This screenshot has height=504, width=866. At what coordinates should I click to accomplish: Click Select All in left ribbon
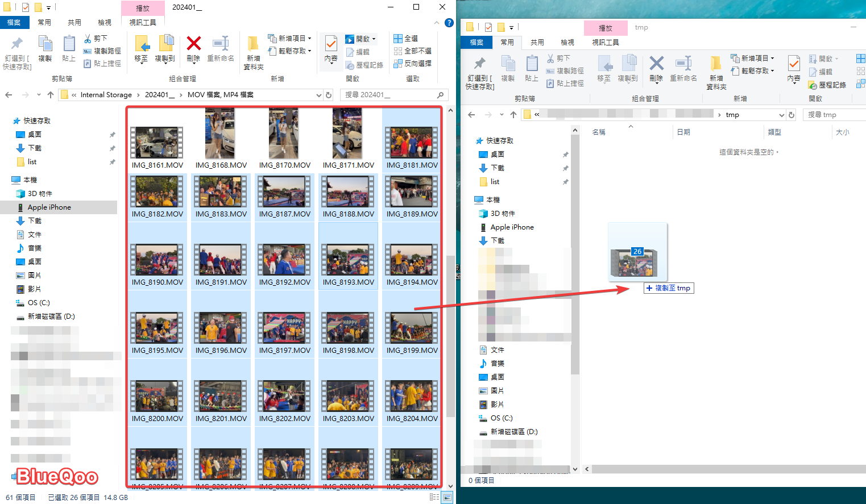click(406, 38)
